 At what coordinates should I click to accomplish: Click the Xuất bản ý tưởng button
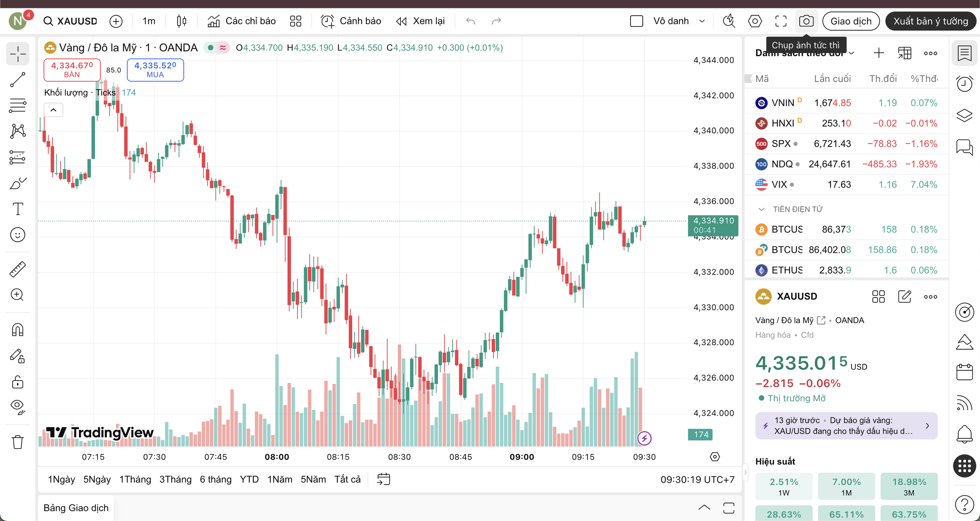931,21
